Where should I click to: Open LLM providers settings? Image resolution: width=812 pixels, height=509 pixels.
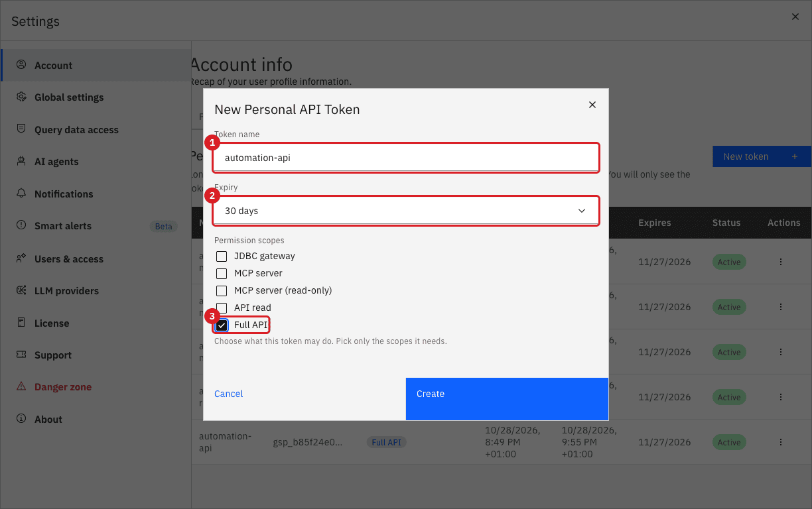point(96,291)
